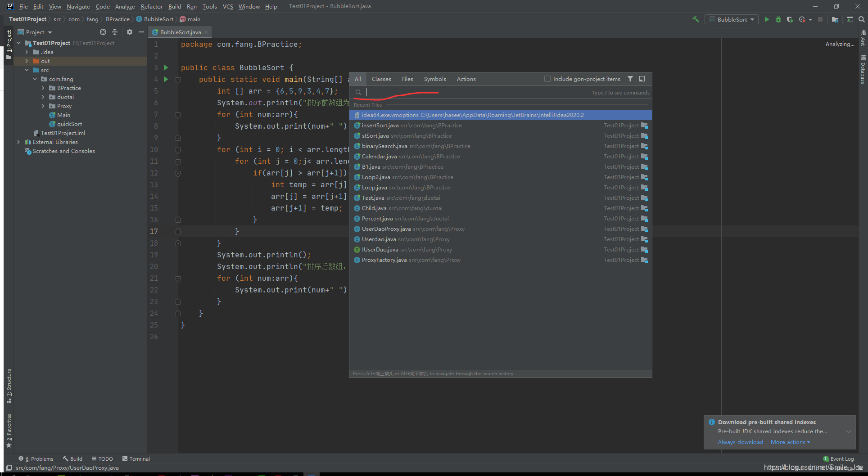868x476 pixels.
Task: Open Project Structure icon in toolbar
Action: point(835,19)
